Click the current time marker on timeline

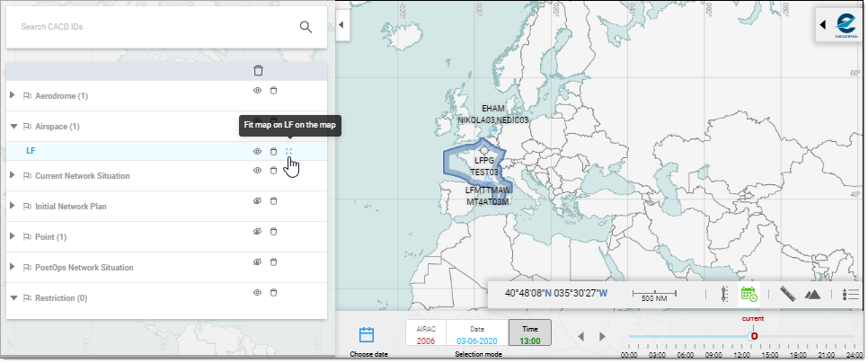click(754, 335)
